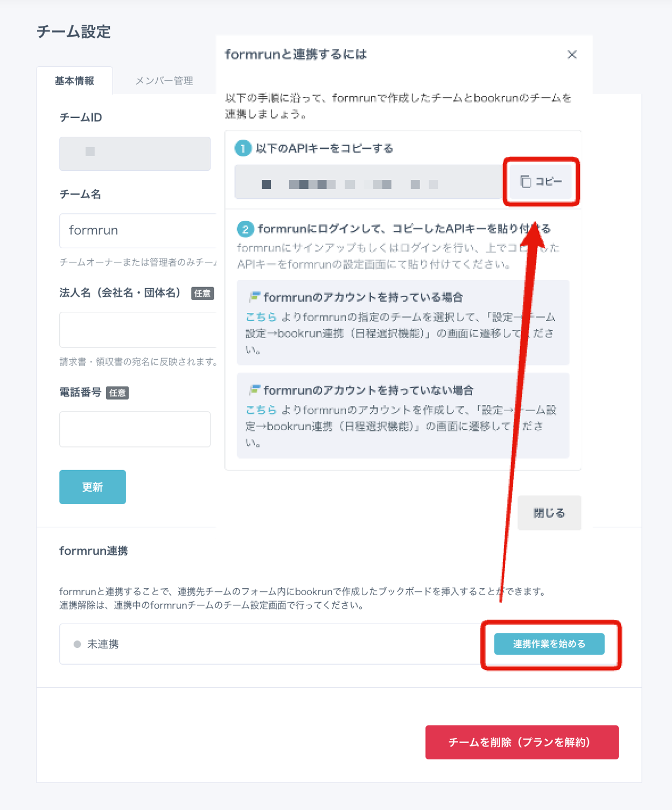This screenshot has height=810, width=672.
Task: Focus the 法人名 input field
Action: point(138,330)
